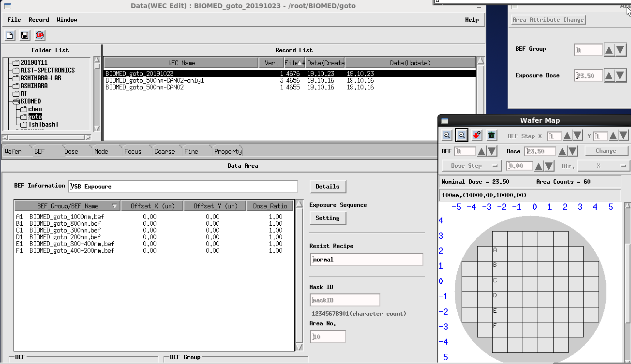Click up arrow beside the 0.00 dose step value
The width and height of the screenshot is (631, 364).
[539, 166]
